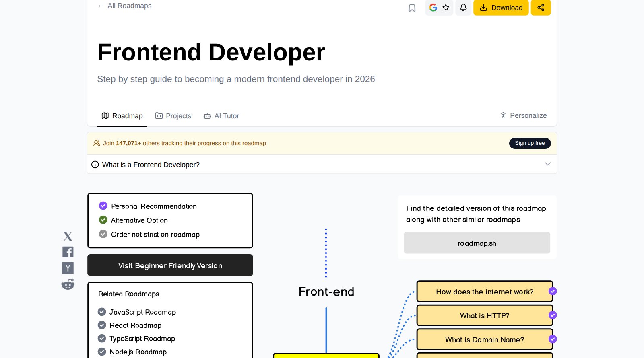The width and height of the screenshot is (644, 358).
Task: Go back to All Roadmaps
Action: pos(124,6)
